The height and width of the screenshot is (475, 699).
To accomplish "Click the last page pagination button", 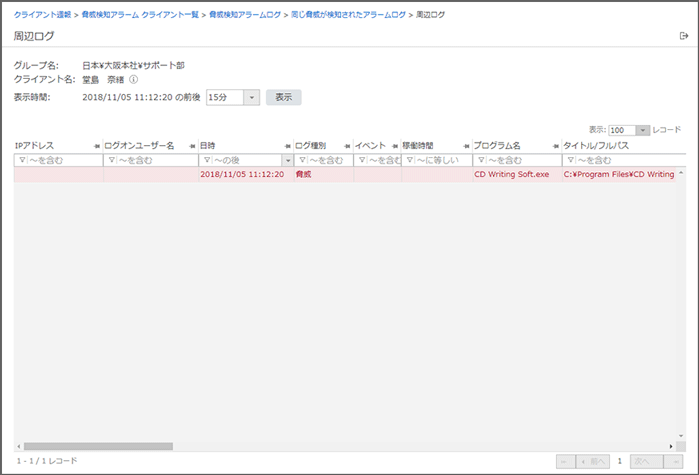I will coord(674,462).
